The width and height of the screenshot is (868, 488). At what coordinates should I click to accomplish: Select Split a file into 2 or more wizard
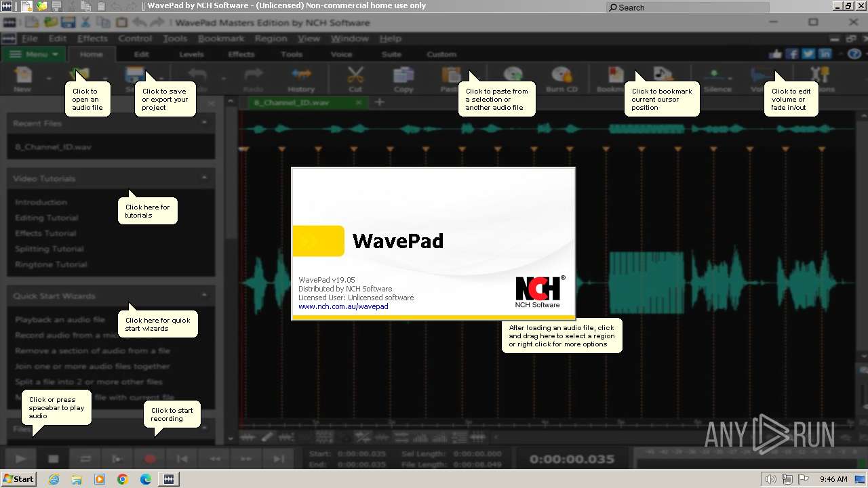[x=89, y=382]
